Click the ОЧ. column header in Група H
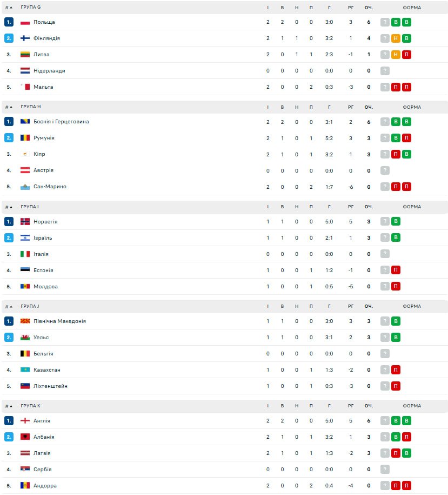Image resolution: width=448 pixels, height=495 pixels. click(x=369, y=107)
